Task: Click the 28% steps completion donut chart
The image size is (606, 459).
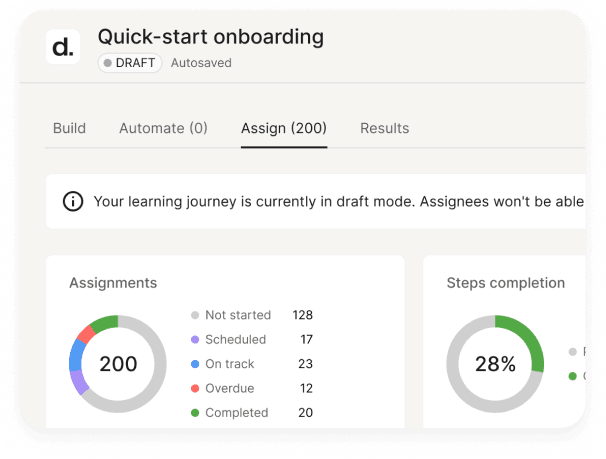Action: (495, 364)
